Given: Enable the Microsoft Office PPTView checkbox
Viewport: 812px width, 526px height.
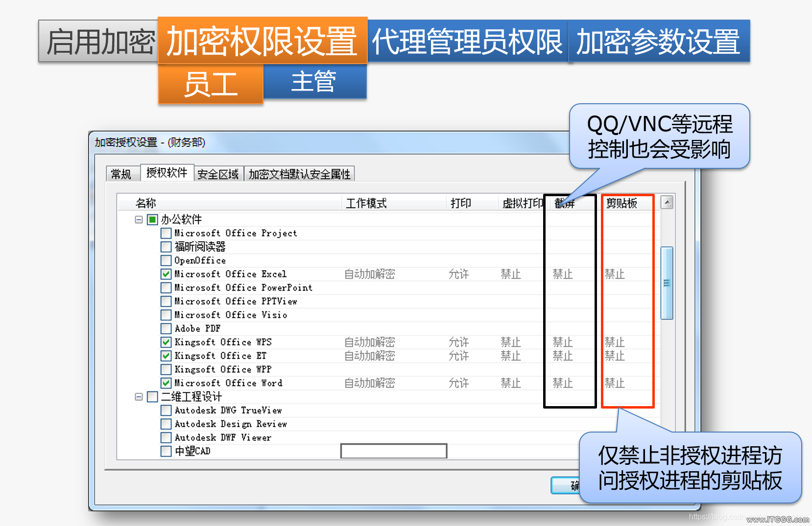Looking at the screenshot, I should click(166, 301).
